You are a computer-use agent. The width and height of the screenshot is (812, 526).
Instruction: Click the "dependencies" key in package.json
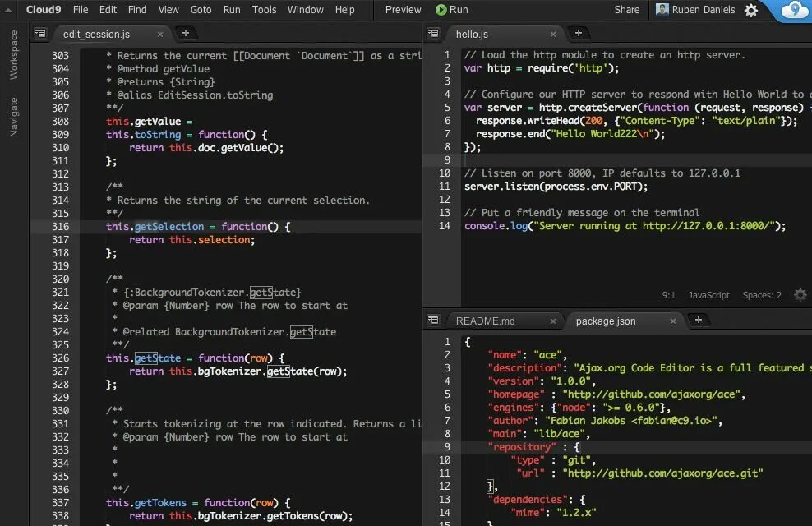pos(528,500)
